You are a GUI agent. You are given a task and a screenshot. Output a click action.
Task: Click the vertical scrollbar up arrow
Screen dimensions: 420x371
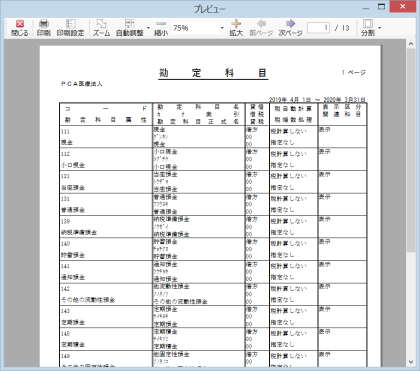(411, 44)
